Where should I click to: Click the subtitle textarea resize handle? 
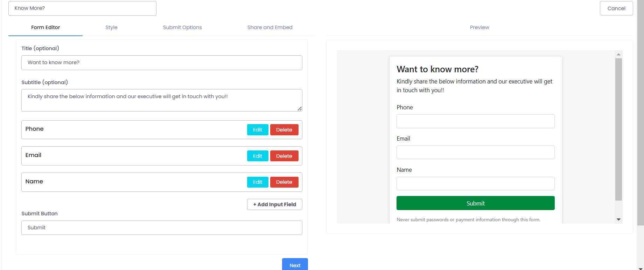(300, 109)
